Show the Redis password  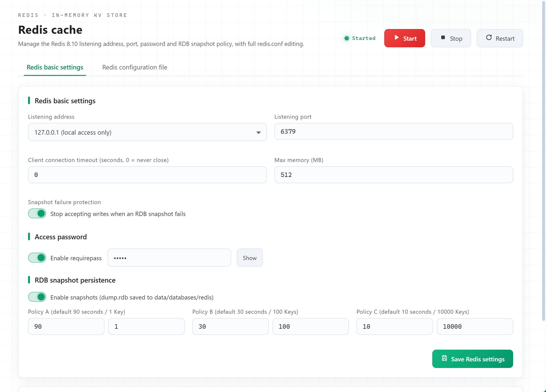click(x=250, y=258)
